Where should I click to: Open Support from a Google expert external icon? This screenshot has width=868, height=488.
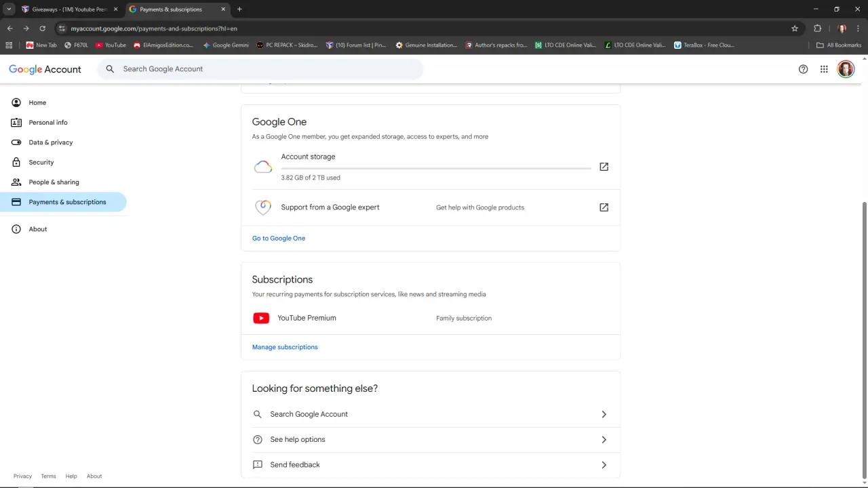pos(604,207)
